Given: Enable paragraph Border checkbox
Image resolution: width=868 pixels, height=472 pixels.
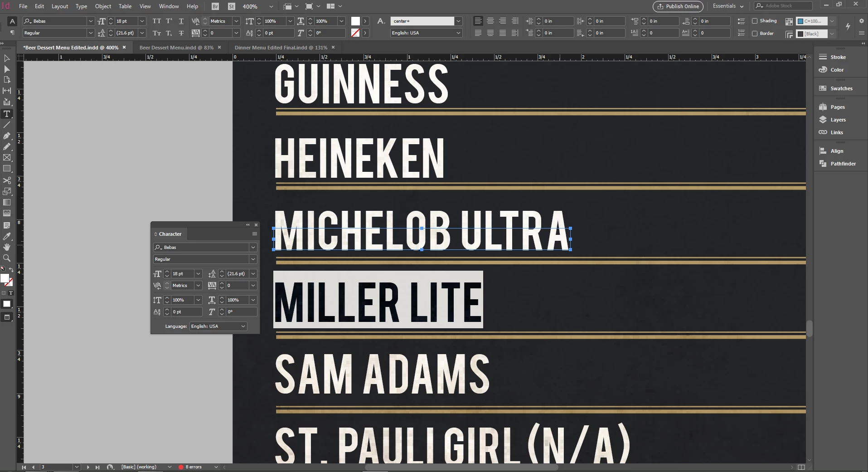Looking at the screenshot, I should click(x=755, y=33).
